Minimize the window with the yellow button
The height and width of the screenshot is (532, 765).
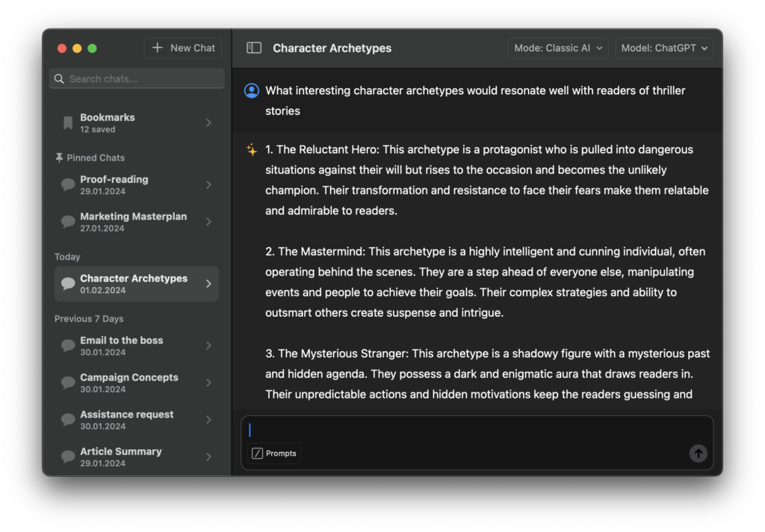coord(77,49)
